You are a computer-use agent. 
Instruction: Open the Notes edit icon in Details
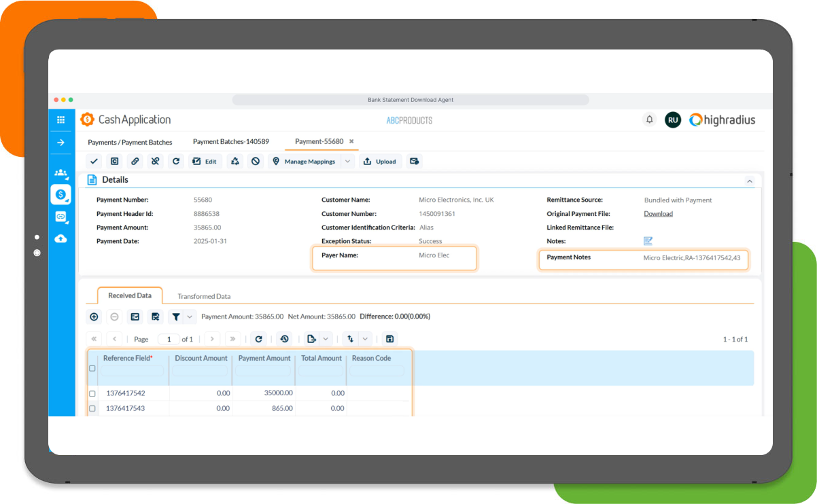[x=648, y=241]
